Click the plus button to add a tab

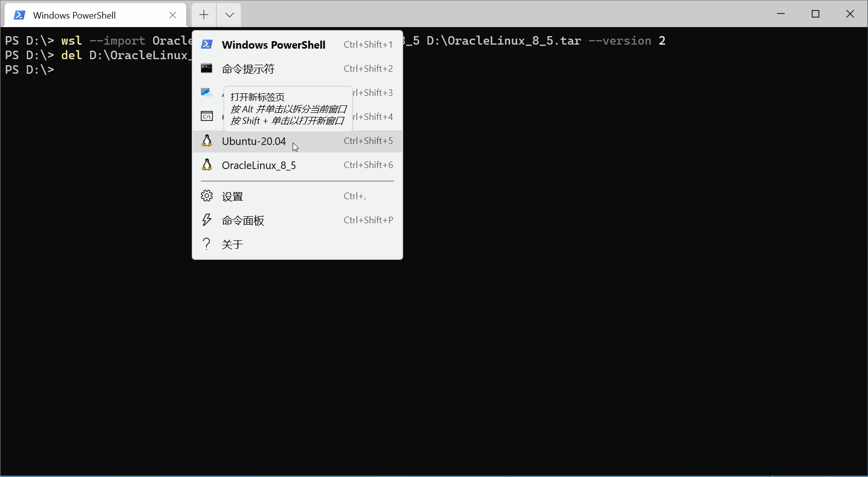[204, 15]
